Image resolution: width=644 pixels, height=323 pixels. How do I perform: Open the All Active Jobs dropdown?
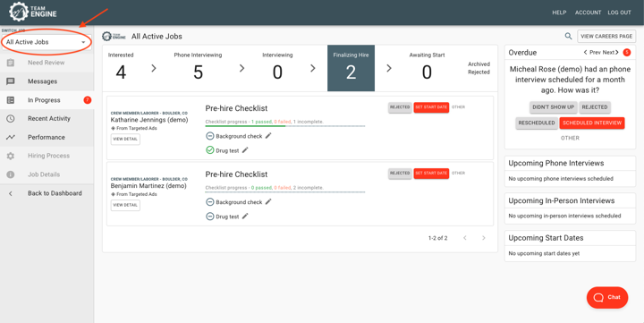[46, 42]
